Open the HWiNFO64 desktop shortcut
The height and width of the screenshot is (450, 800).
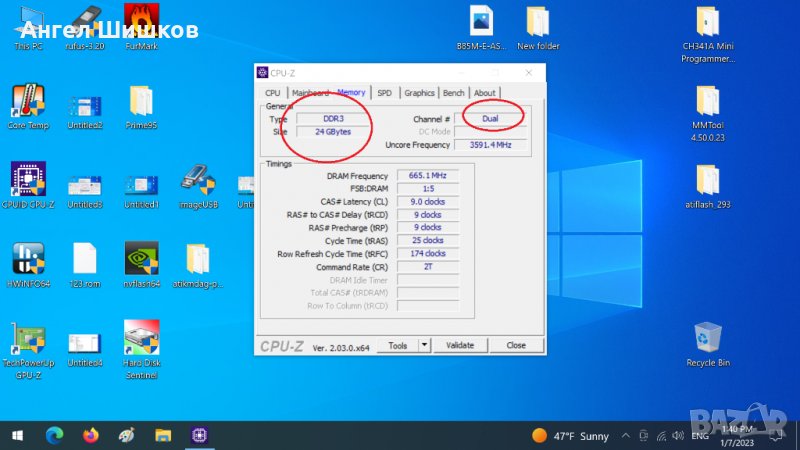(27, 259)
